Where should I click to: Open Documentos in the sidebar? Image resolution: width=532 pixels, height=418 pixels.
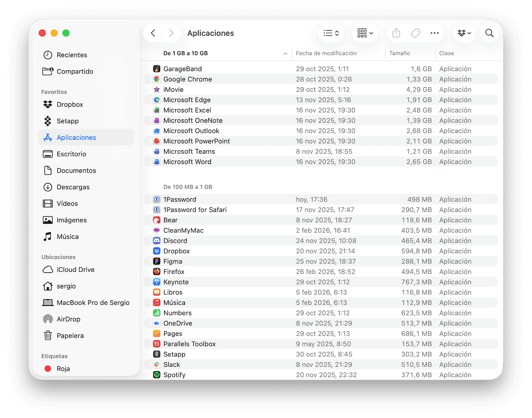(86, 170)
